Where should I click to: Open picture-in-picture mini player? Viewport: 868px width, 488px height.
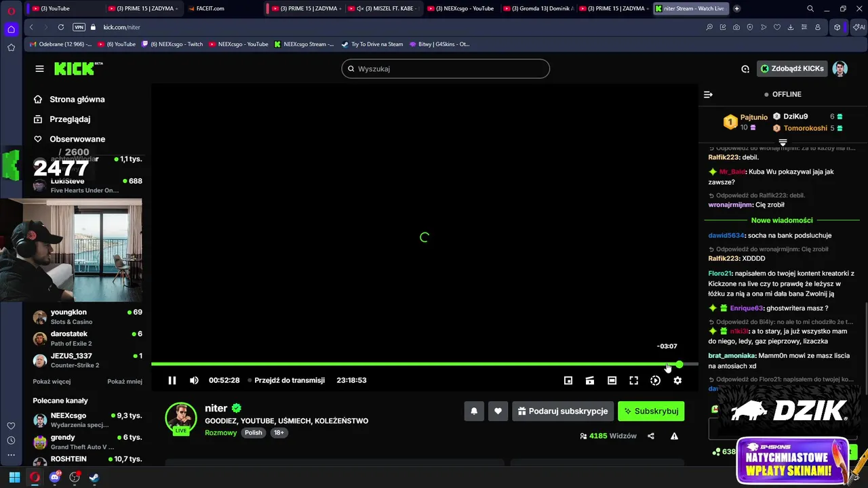pyautogui.click(x=568, y=380)
